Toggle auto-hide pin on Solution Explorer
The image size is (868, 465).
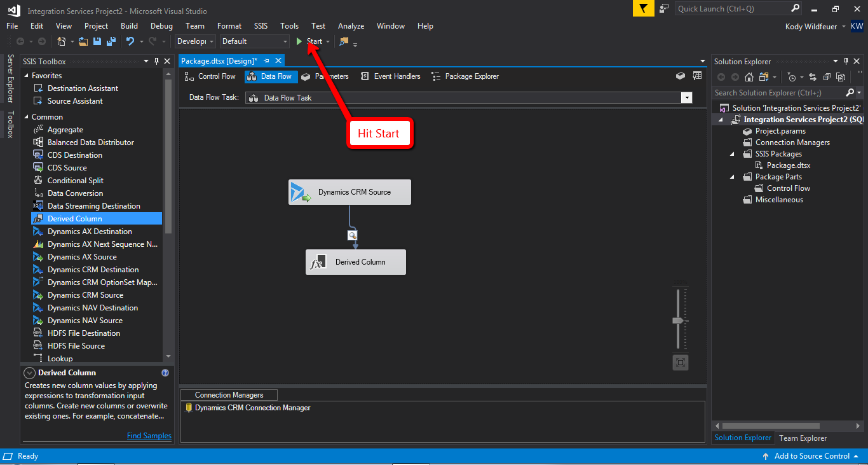[846, 61]
